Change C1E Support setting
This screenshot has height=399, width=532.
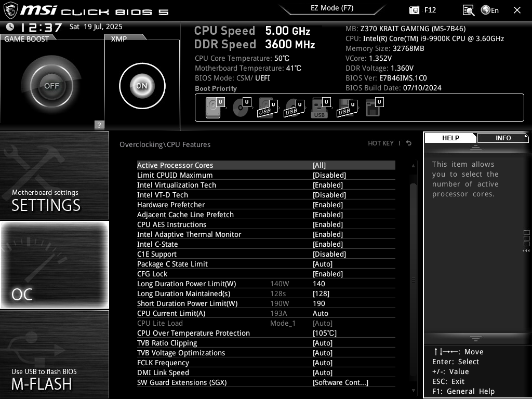tap(266, 254)
